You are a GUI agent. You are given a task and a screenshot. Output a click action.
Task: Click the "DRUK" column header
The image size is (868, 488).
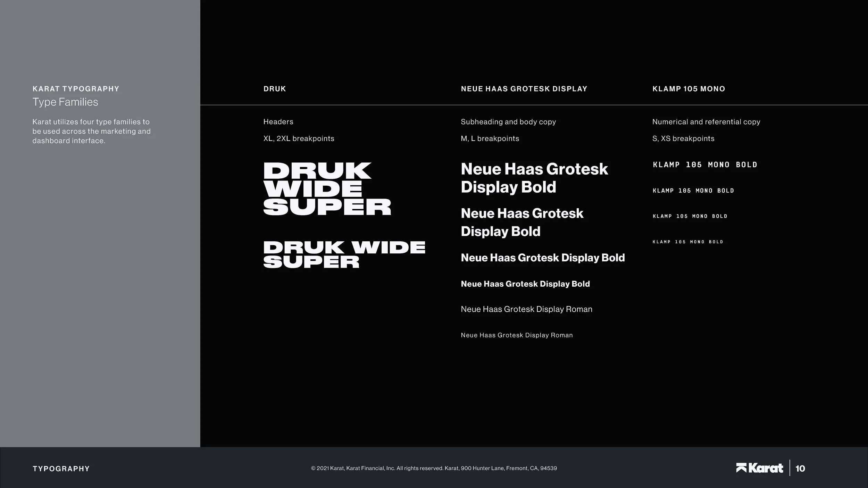275,89
